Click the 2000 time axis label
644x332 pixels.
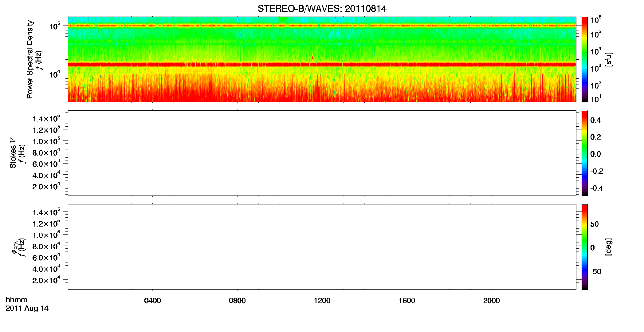pos(492,301)
